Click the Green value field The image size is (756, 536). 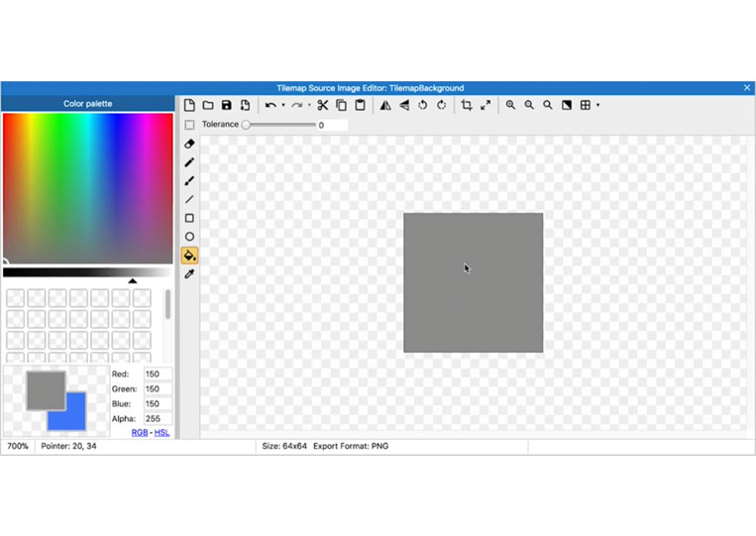click(x=158, y=389)
